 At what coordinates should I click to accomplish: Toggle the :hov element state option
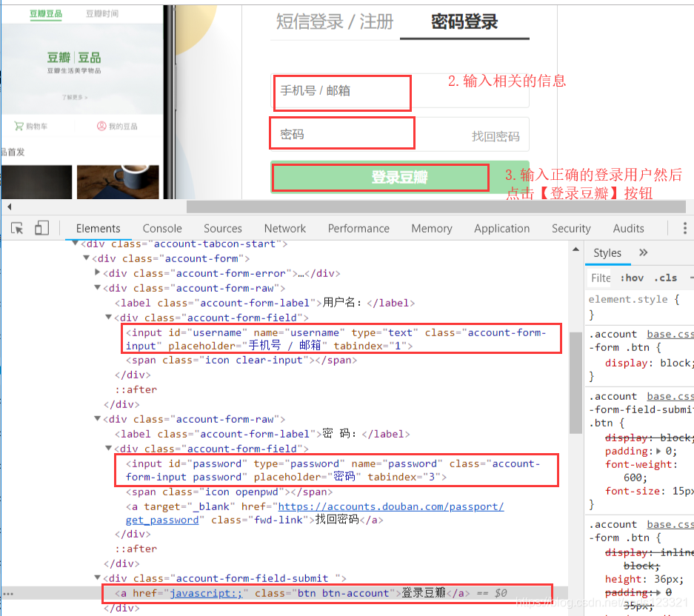[632, 278]
